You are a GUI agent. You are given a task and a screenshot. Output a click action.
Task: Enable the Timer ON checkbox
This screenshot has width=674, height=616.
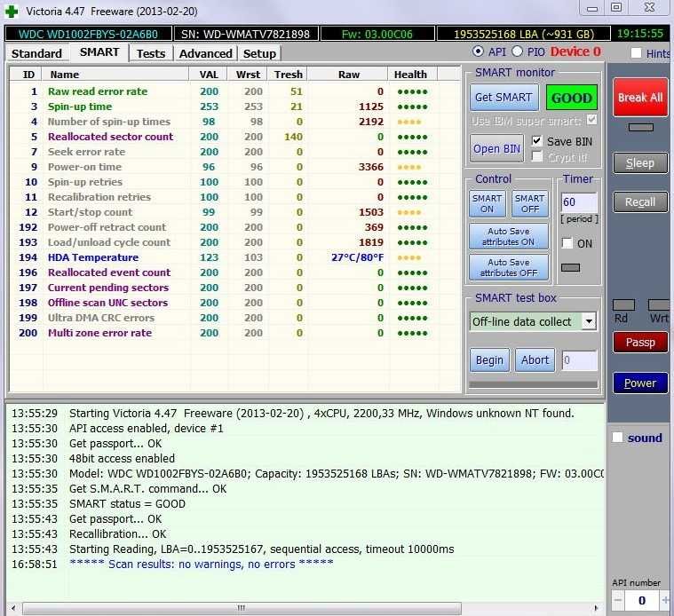tap(567, 243)
